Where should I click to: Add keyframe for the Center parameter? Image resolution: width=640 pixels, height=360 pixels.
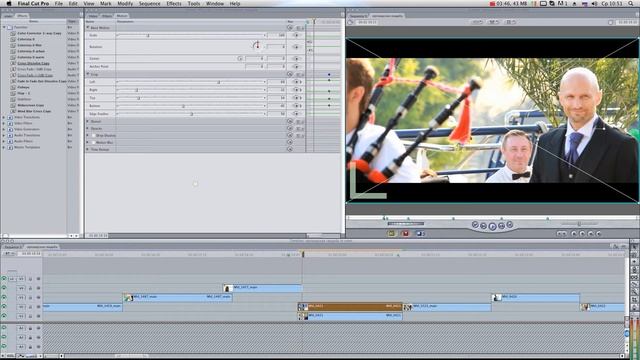(x=296, y=58)
